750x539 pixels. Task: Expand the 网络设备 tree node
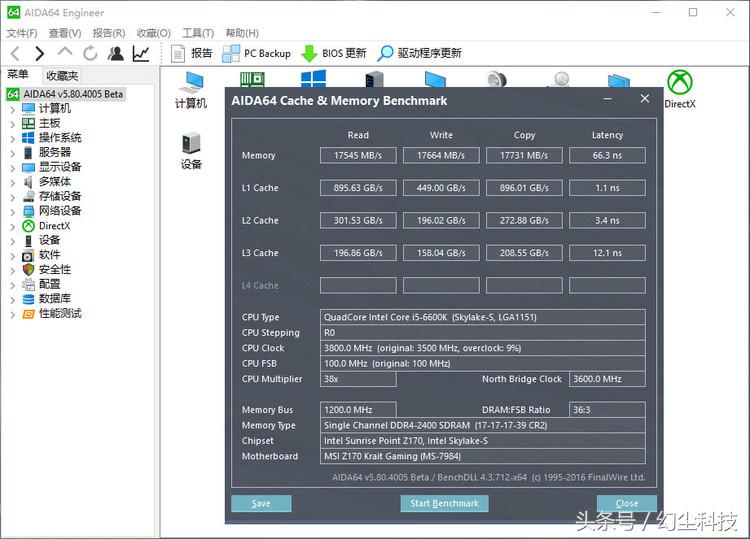(12, 212)
